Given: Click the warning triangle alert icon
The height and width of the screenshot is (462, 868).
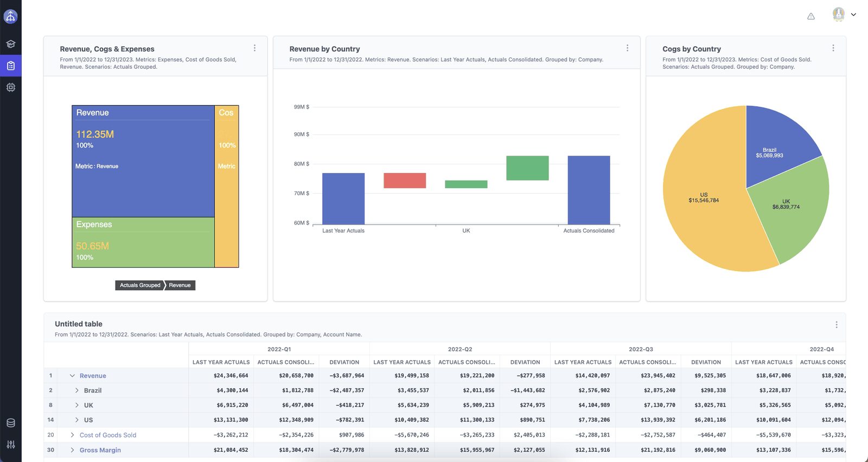Looking at the screenshot, I should click(810, 16).
